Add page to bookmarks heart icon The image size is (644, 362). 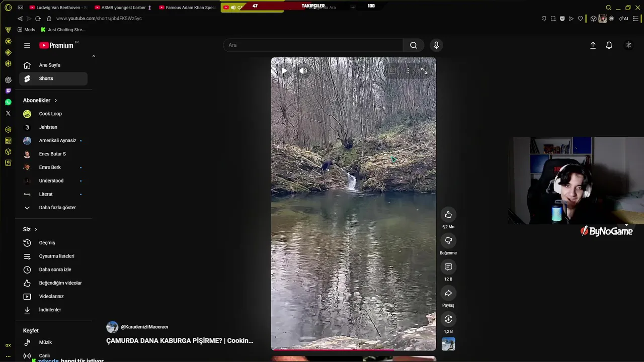580,19
